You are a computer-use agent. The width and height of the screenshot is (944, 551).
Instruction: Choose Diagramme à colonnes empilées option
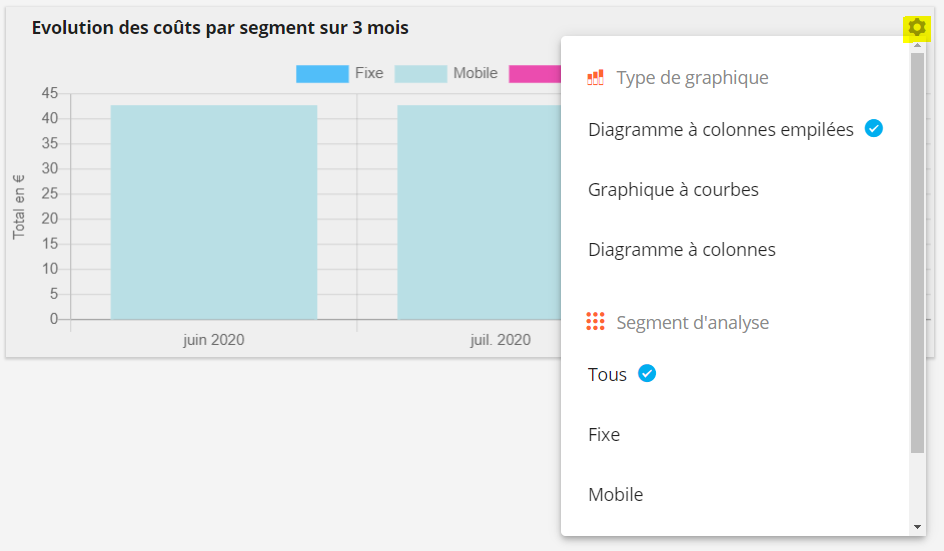pos(721,129)
